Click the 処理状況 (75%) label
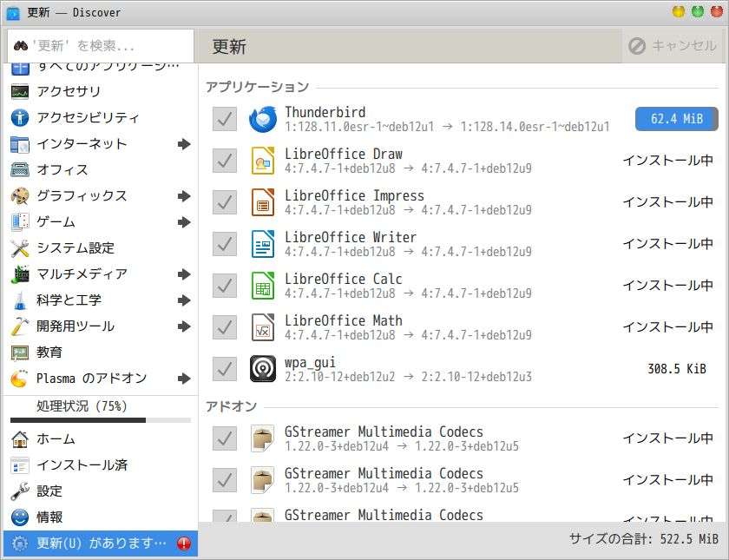The width and height of the screenshot is (729, 560). (82, 406)
